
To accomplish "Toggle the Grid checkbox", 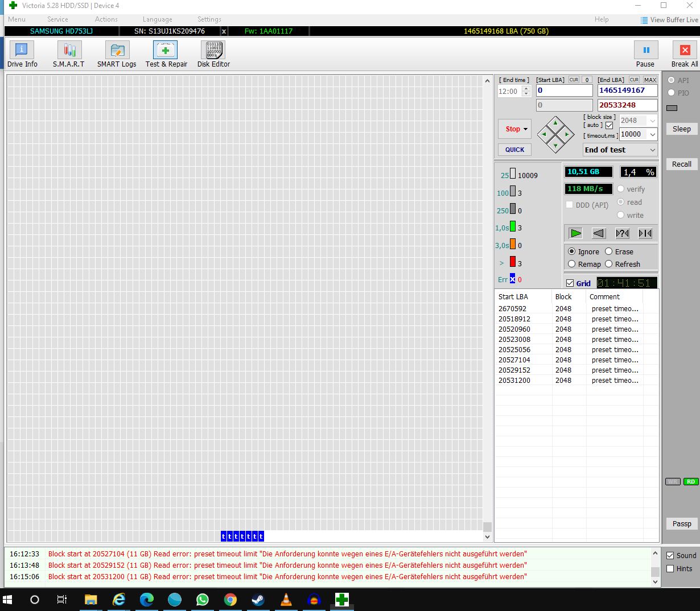I will (570, 283).
